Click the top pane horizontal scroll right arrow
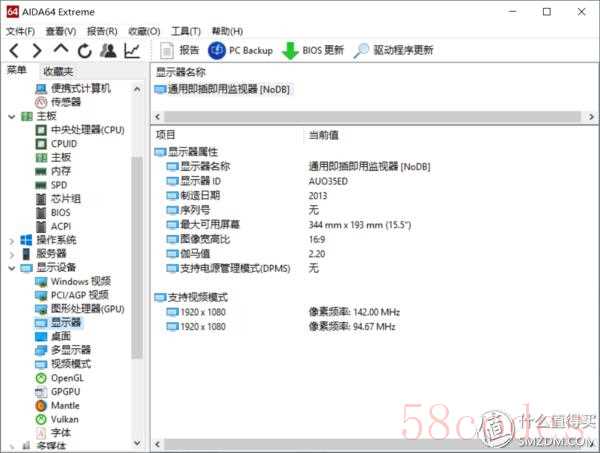Viewport: 600px width, 453px height. (x=591, y=117)
